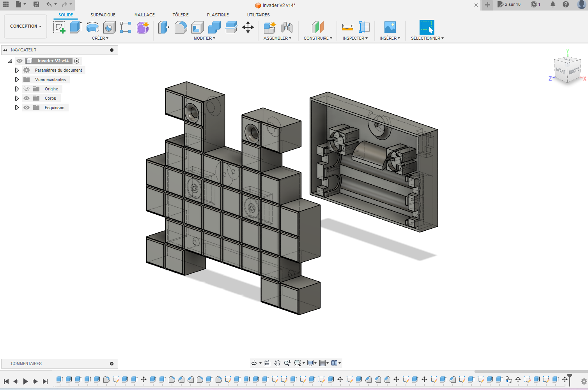Select the Insert image tool
Image resolution: width=588 pixels, height=390 pixels.
(390, 27)
